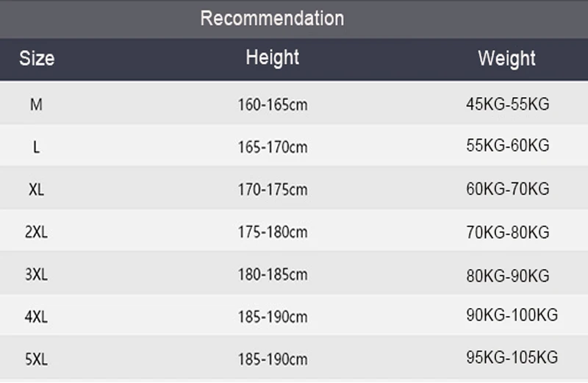Pick the L size row label
588x383 pixels.
(x=36, y=147)
